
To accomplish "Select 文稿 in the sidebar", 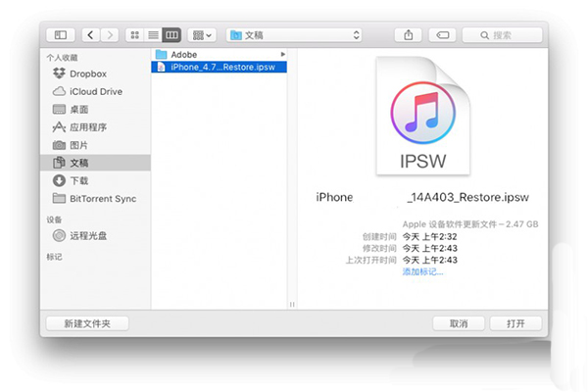I will (95, 163).
